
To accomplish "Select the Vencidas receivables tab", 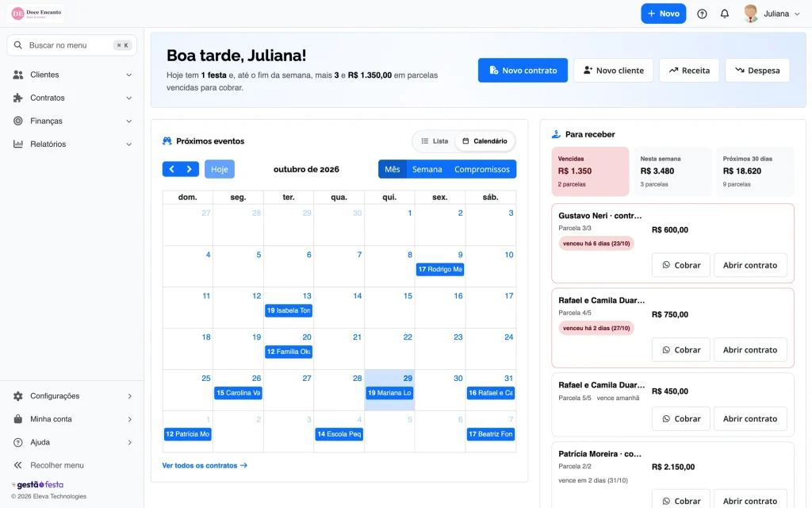I will [590, 171].
